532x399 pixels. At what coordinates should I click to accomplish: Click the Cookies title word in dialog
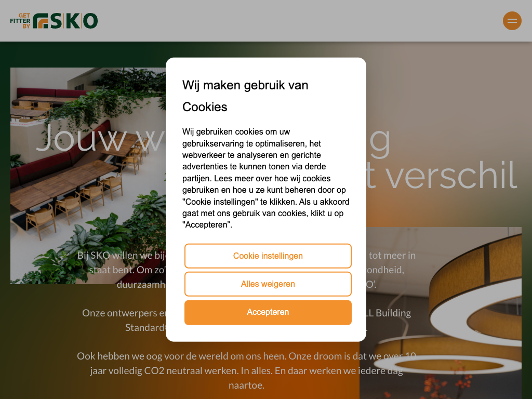(x=205, y=107)
